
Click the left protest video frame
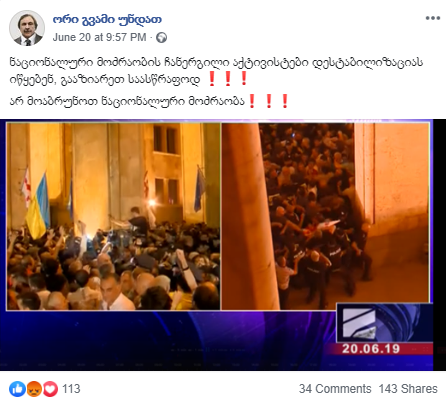pyautogui.click(x=113, y=216)
